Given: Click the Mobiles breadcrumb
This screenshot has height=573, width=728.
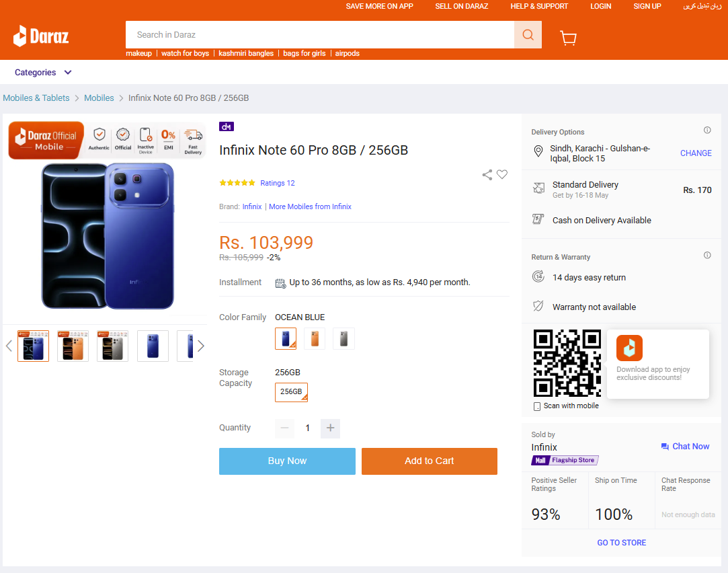Looking at the screenshot, I should 99,98.
